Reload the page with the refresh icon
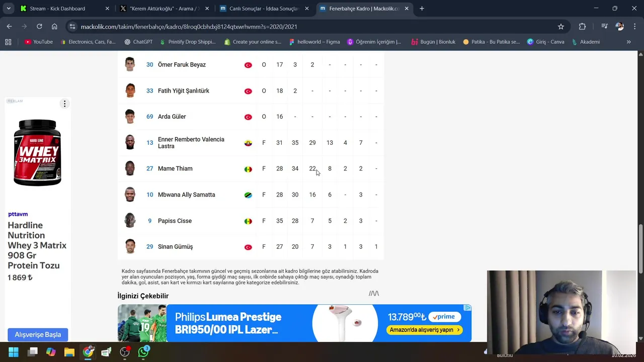Viewport: 644px width, 362px height. click(39, 26)
